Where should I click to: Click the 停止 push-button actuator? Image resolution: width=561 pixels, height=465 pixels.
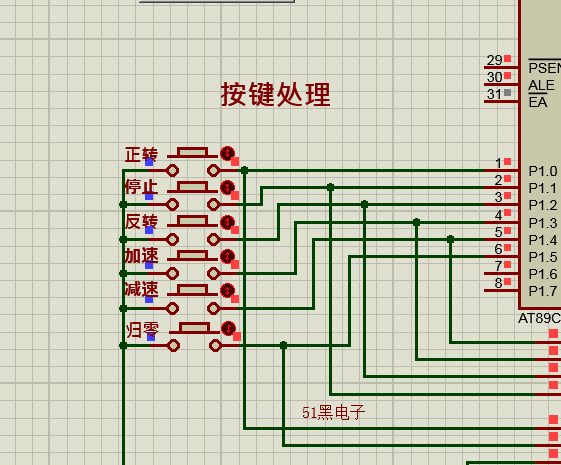pyautogui.click(x=192, y=187)
